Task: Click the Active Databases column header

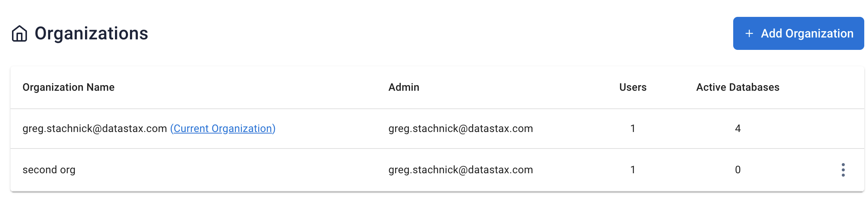Action: click(x=738, y=87)
